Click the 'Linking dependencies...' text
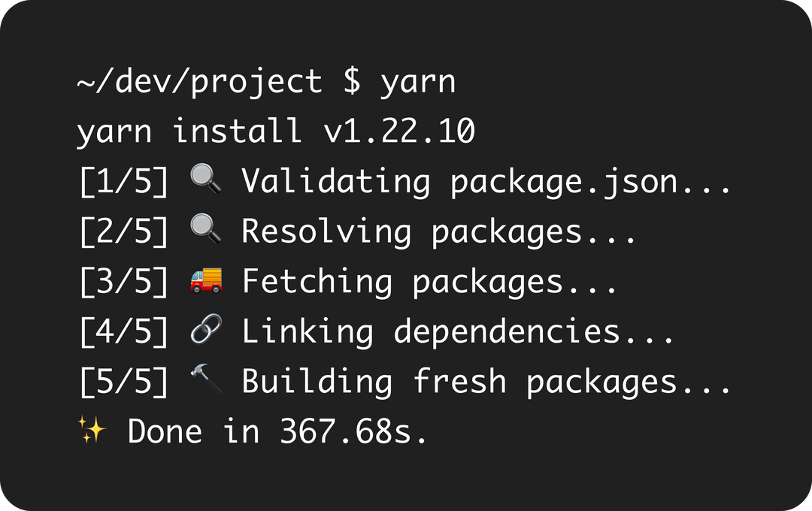 pos(457,331)
